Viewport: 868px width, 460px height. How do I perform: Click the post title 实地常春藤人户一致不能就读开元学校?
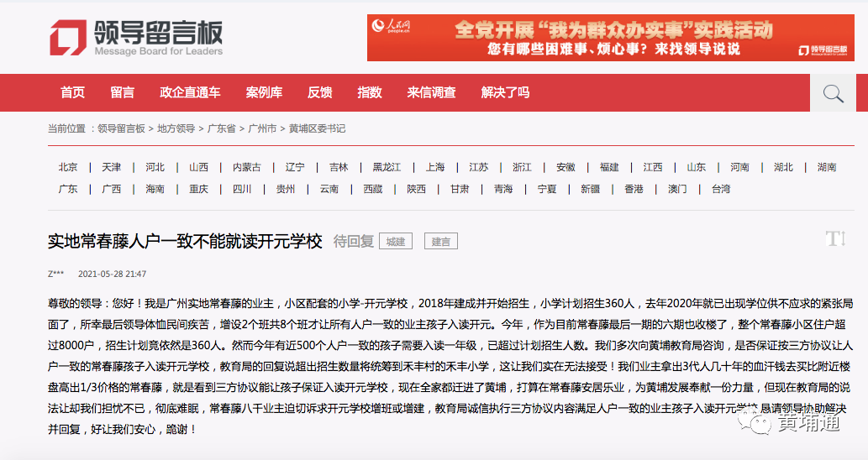pos(185,241)
